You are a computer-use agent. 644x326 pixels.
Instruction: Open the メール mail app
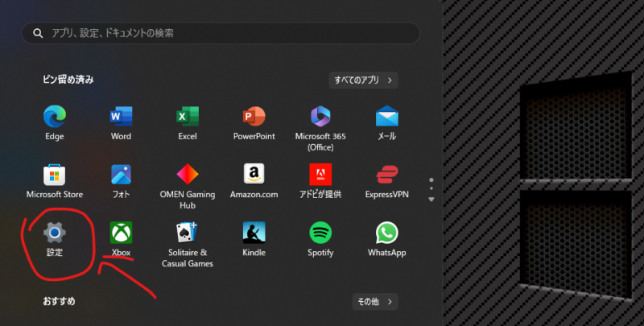pyautogui.click(x=387, y=117)
